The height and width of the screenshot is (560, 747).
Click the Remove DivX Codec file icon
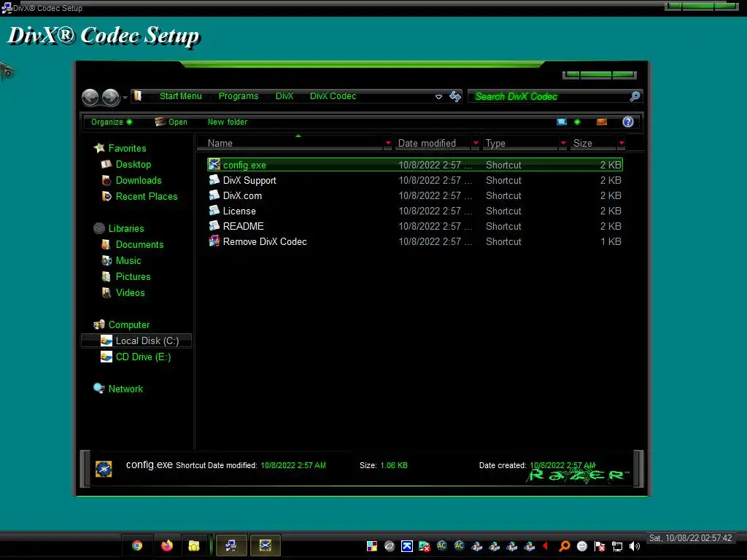[x=214, y=241]
